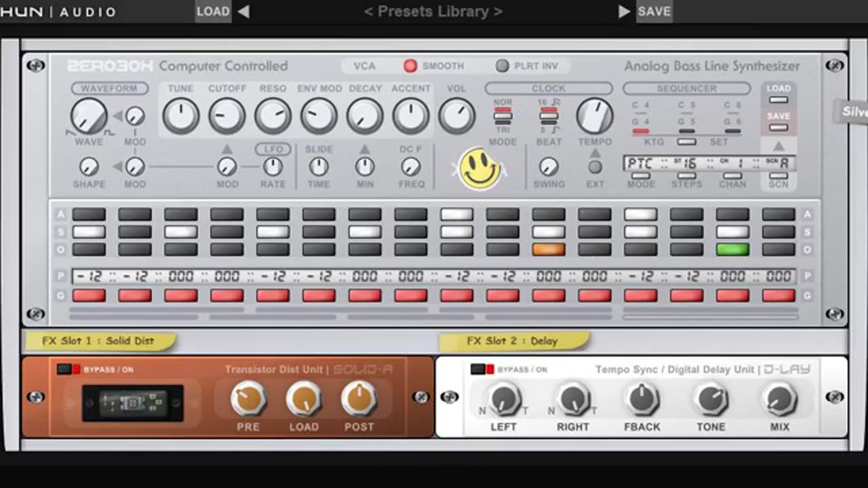
Task: Click the triangle above the MIN knob
Action: (x=365, y=149)
